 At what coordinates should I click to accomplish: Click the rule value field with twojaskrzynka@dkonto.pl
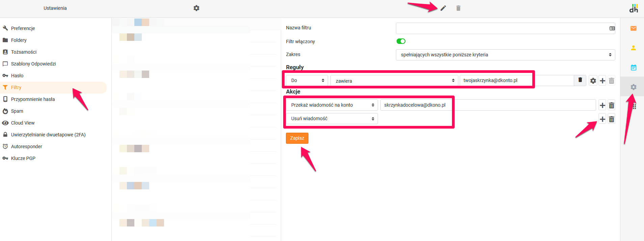[x=517, y=80]
